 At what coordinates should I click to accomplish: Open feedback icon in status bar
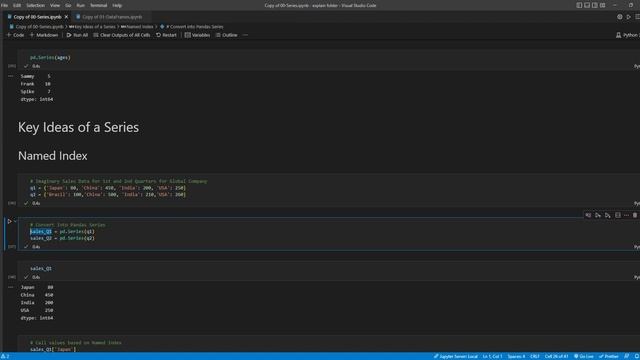pos(627,356)
